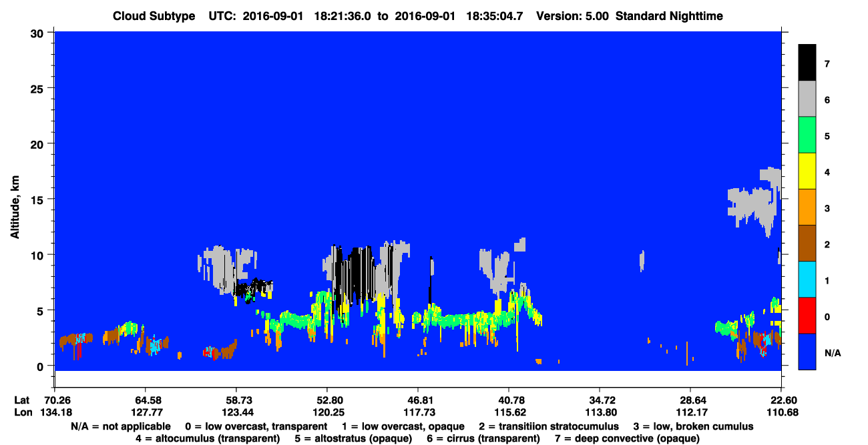The height and width of the screenshot is (445, 868).
Task: Click the y-axis tick label "15"
Action: (x=39, y=199)
